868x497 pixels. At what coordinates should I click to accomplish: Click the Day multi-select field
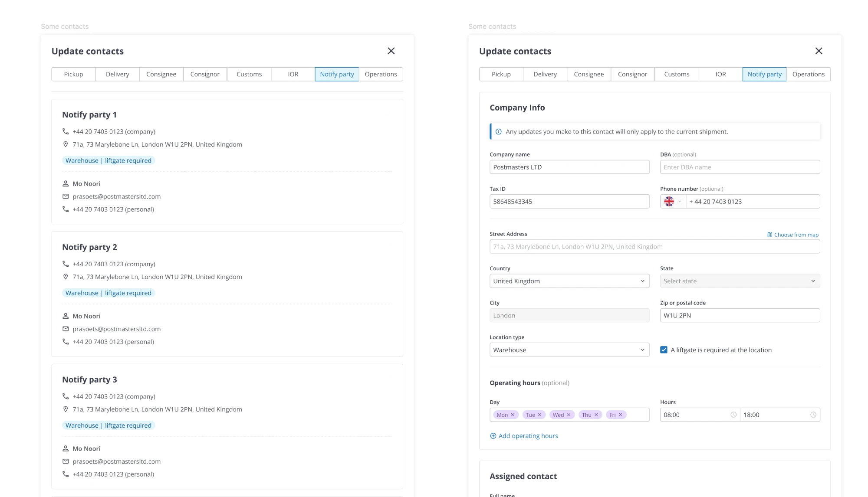[x=569, y=415]
